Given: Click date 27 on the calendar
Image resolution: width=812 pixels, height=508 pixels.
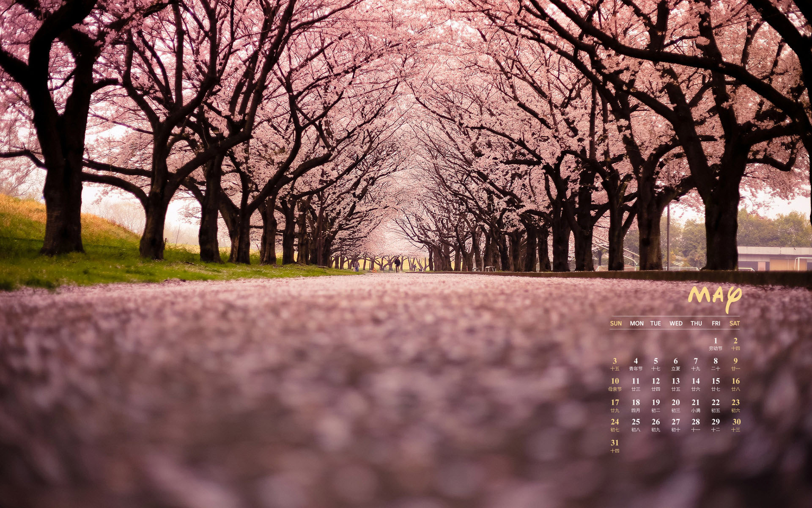Looking at the screenshot, I should click(676, 424).
